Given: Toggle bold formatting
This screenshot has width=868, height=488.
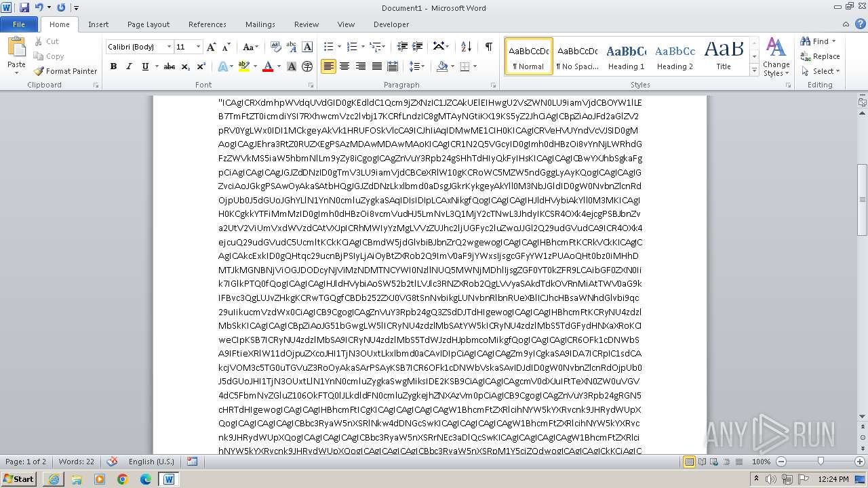Looking at the screenshot, I should (113, 66).
